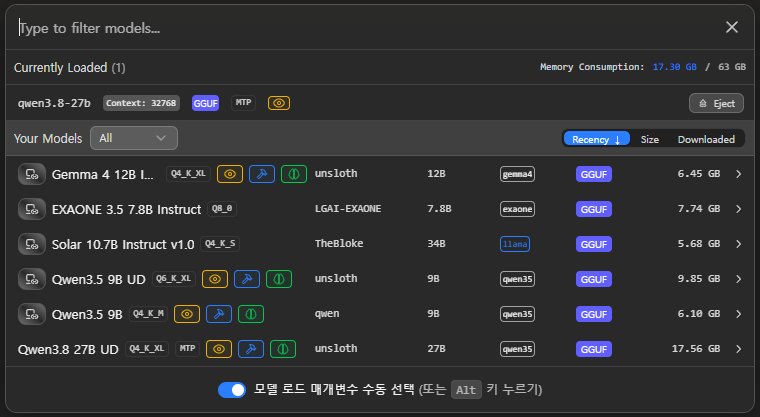Viewport: 760px width, 417px height.
Task: Click Q6_K_XL badge on Qwen3.5 9B UD row
Action: 174,278
